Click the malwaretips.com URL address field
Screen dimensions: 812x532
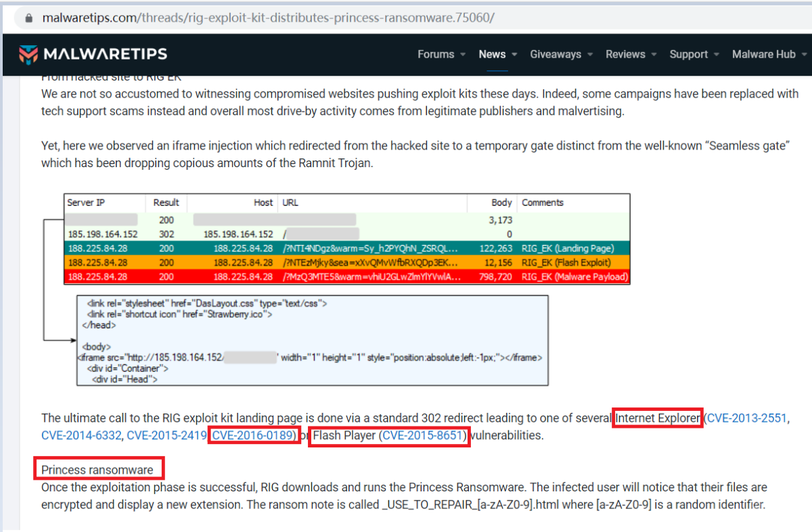coord(268,18)
